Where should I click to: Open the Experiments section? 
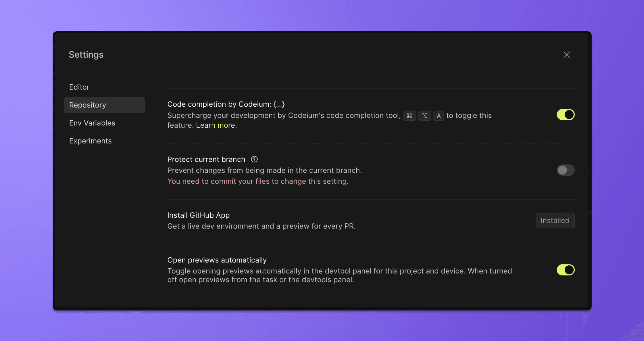pyautogui.click(x=90, y=141)
